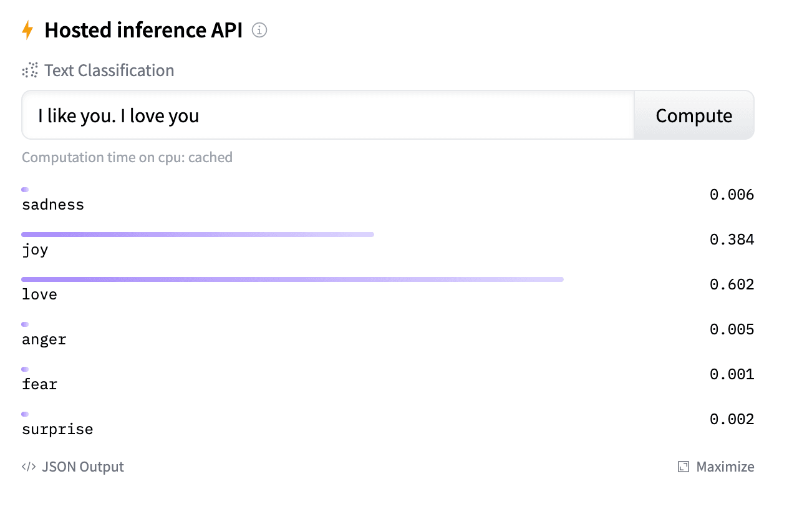Click the 0.384 joy score value
The height and width of the screenshot is (514, 812).
pos(732,240)
